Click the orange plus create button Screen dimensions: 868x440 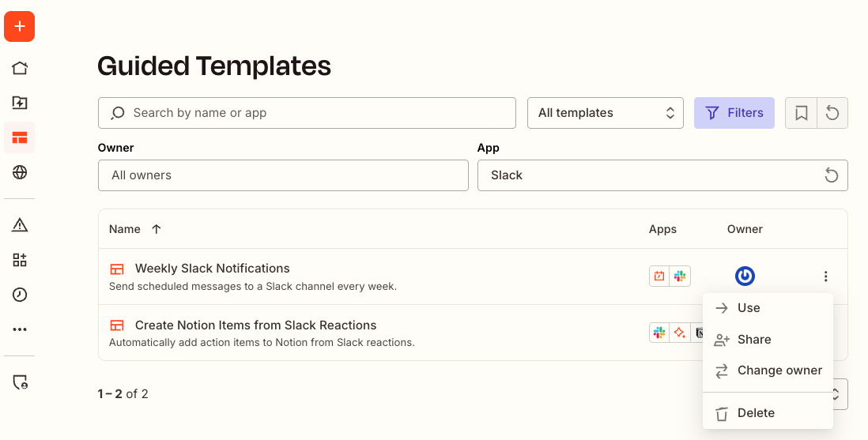point(20,26)
